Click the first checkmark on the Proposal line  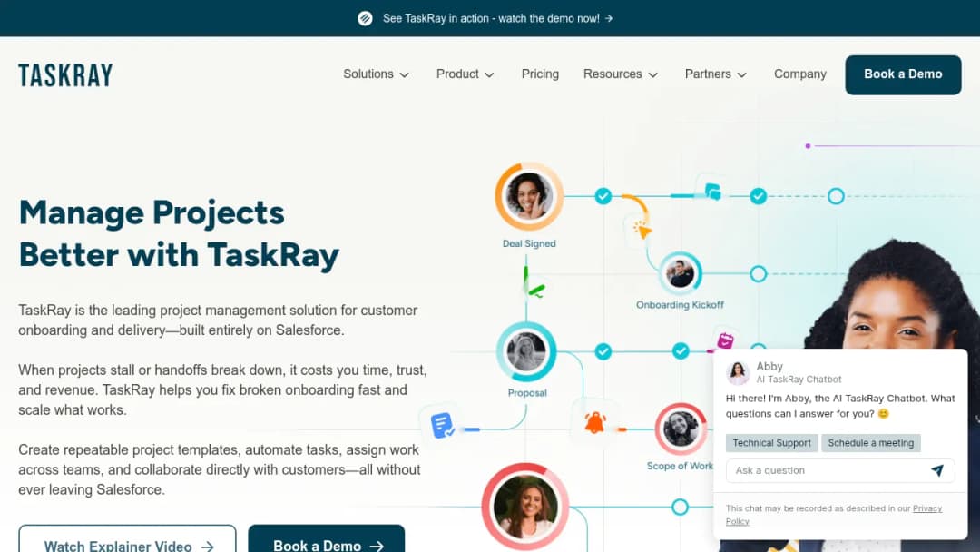pos(603,351)
